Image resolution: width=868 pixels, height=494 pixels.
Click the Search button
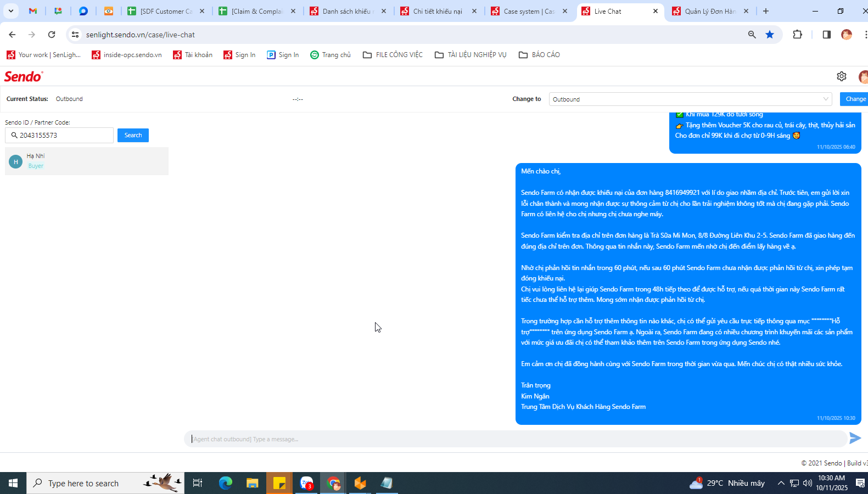(133, 135)
